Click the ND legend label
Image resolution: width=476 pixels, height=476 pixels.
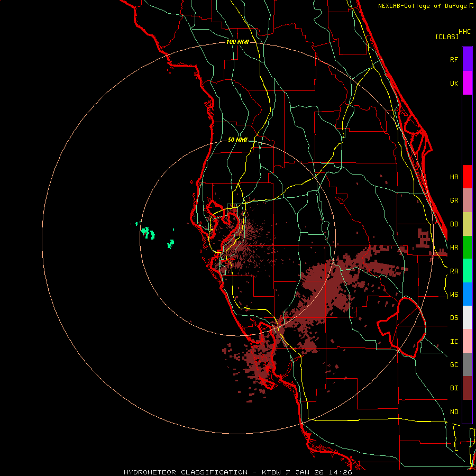point(454,412)
